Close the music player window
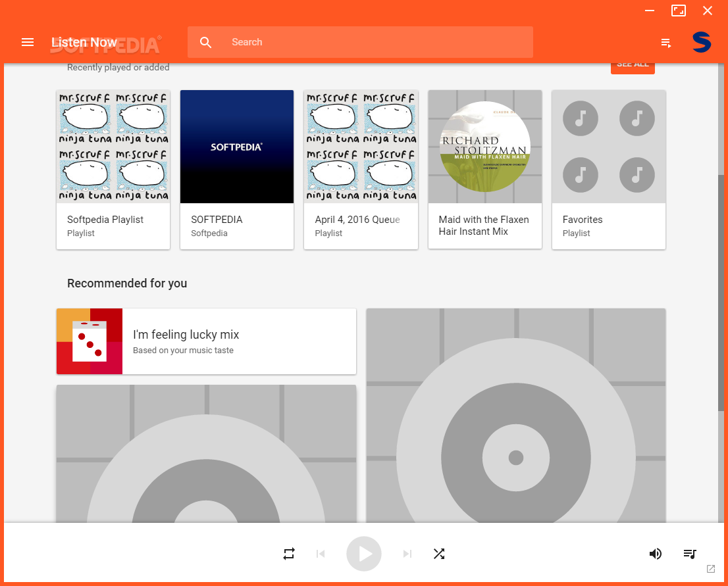 click(x=707, y=11)
